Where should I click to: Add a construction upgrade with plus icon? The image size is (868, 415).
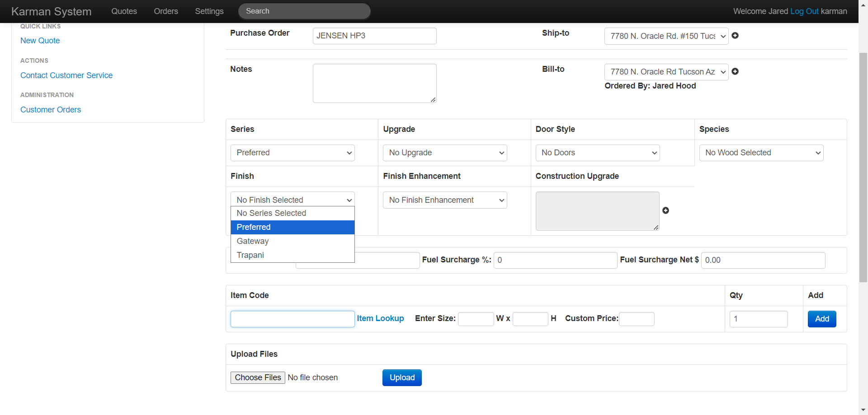coord(665,210)
